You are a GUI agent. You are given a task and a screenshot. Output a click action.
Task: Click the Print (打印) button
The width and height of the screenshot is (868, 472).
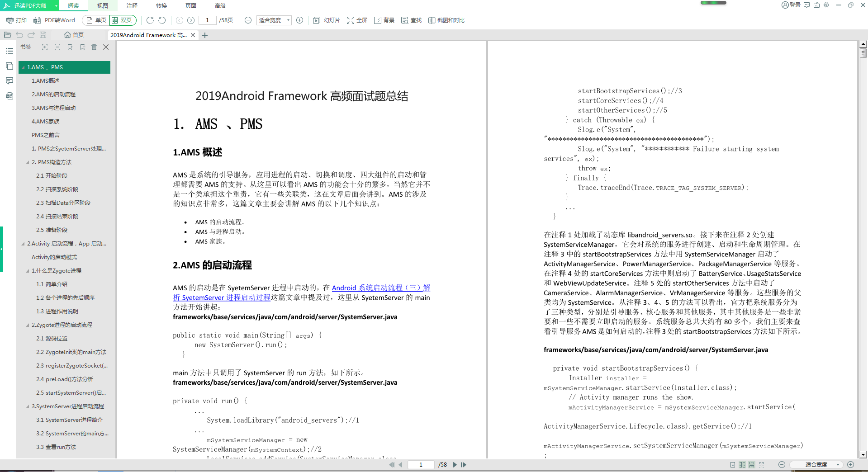[x=16, y=20]
